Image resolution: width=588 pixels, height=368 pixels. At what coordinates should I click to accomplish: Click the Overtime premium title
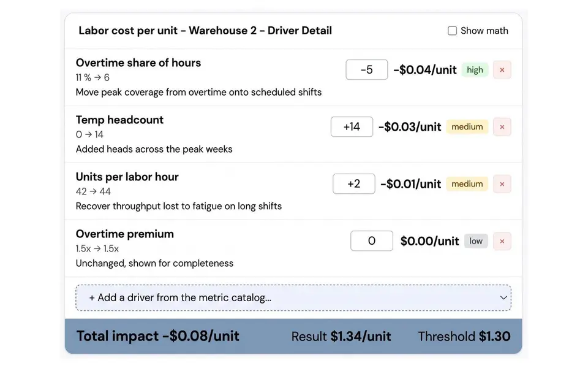[x=125, y=234]
